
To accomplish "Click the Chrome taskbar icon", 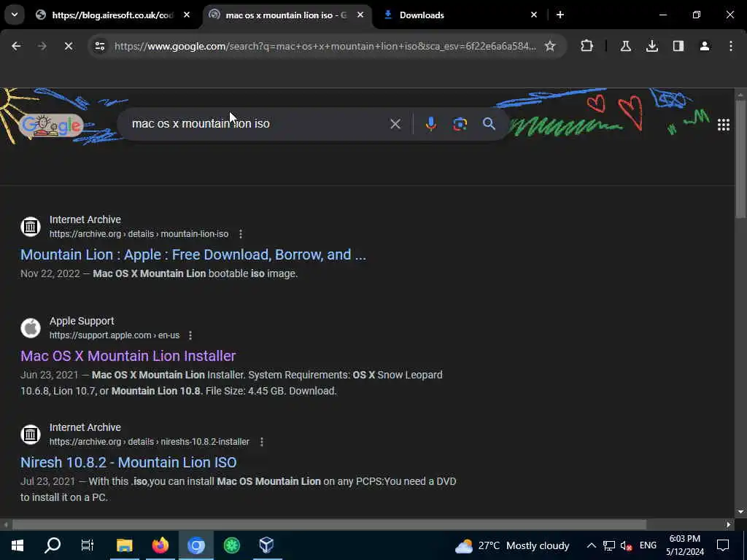I will coord(196,545).
